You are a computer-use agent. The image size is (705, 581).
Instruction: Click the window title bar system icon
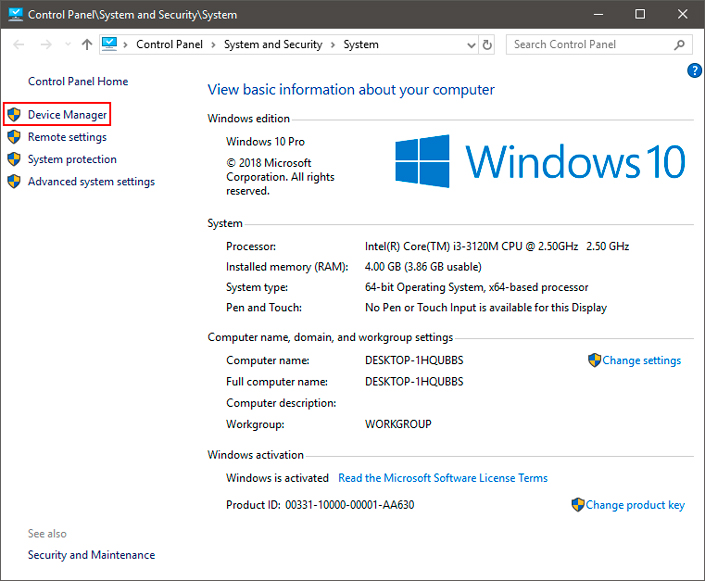pyautogui.click(x=15, y=14)
